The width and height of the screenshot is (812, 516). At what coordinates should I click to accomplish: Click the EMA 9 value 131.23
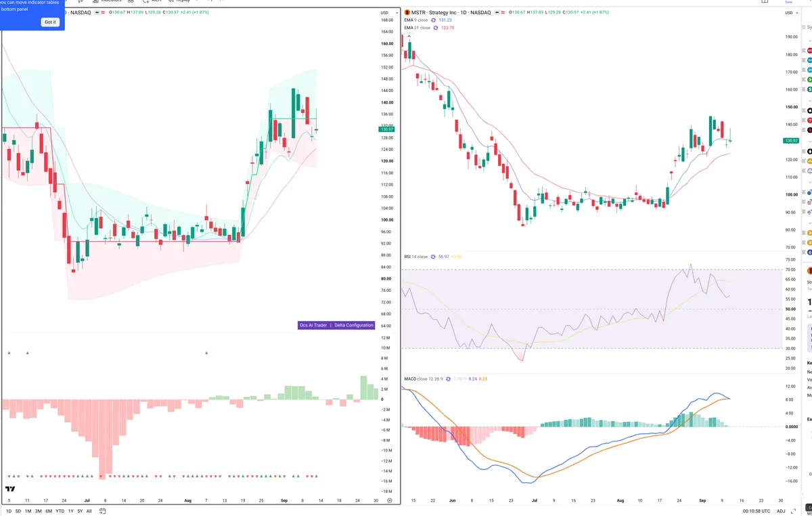[445, 20]
